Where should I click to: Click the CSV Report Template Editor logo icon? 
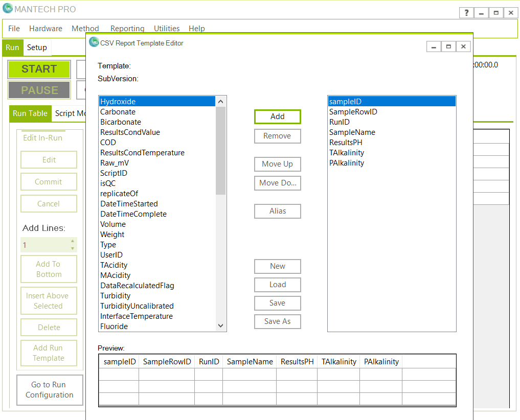[x=94, y=42]
